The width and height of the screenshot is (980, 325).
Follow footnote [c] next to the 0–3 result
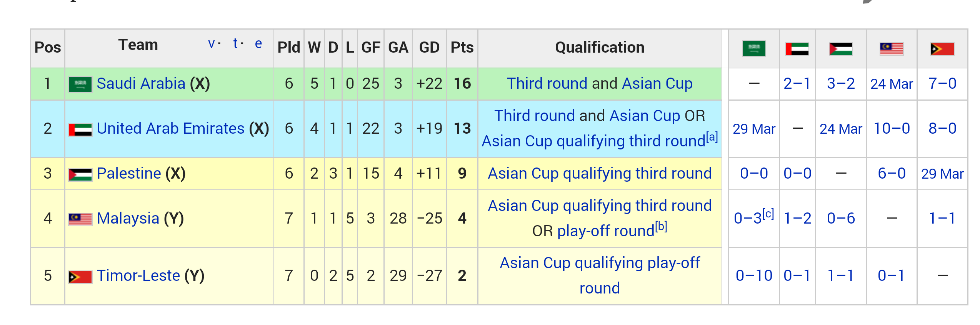tap(768, 213)
